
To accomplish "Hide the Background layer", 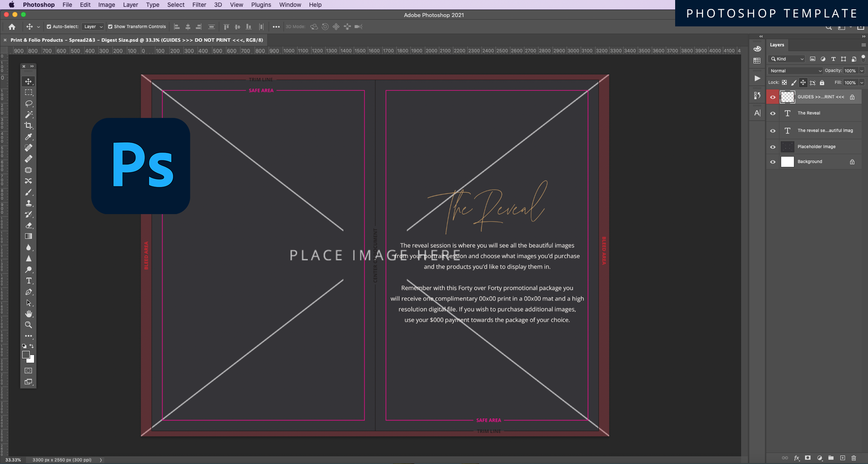I will pyautogui.click(x=773, y=162).
